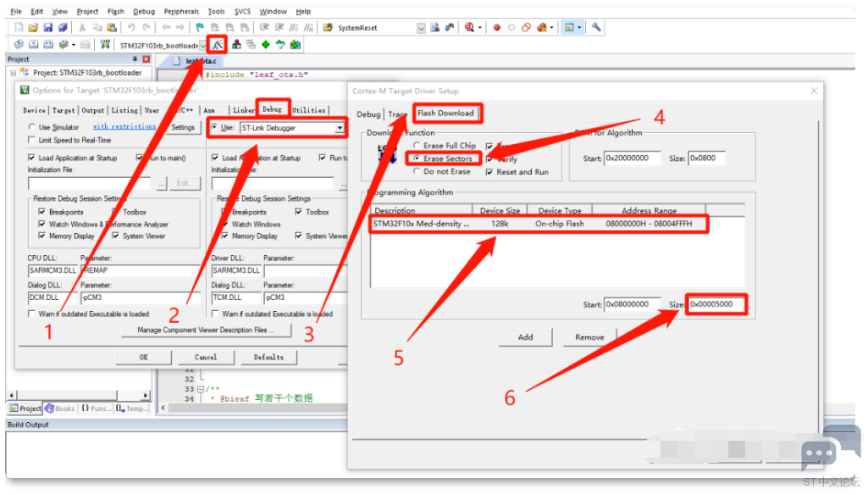
Task: Click the Start/Stop Debug Session icon
Action: pos(470,28)
